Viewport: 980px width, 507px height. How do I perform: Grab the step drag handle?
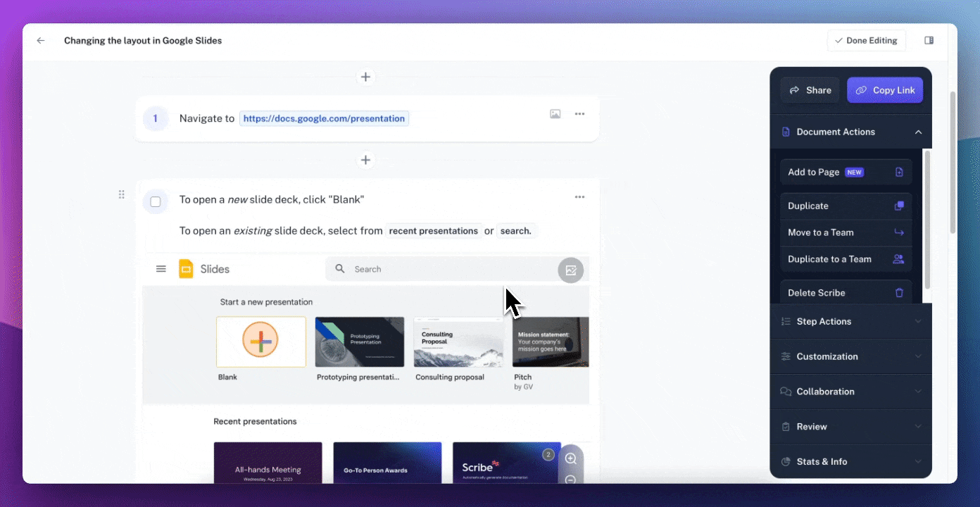[x=121, y=194]
